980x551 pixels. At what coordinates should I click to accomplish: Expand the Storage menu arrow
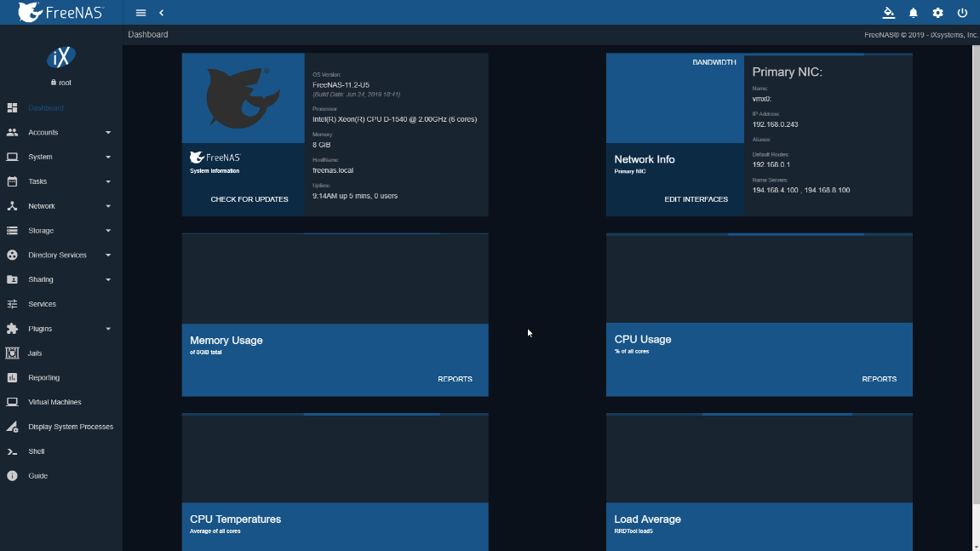(108, 231)
